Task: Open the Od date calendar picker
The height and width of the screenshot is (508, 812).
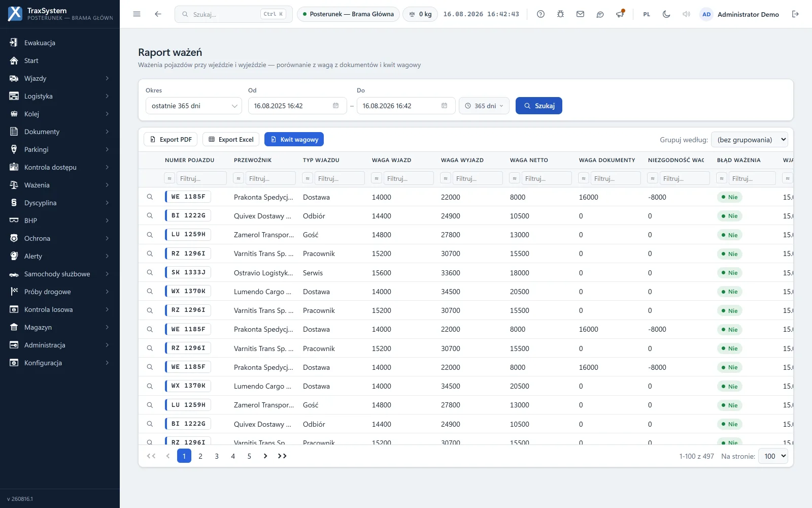Action: [x=335, y=106]
